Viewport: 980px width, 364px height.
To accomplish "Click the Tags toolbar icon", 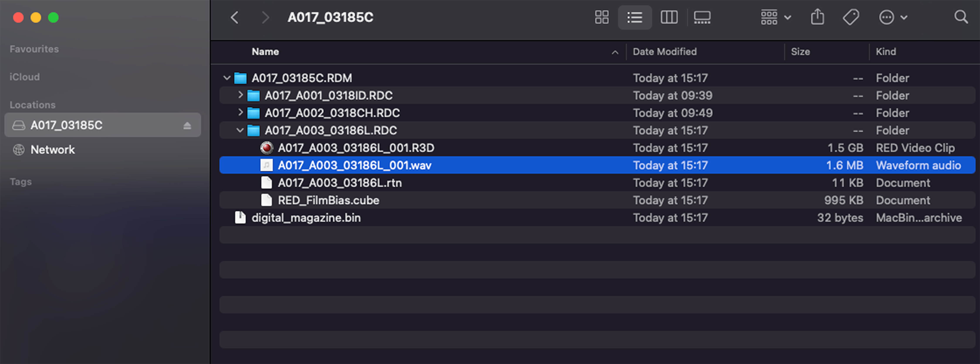I will coord(851,17).
